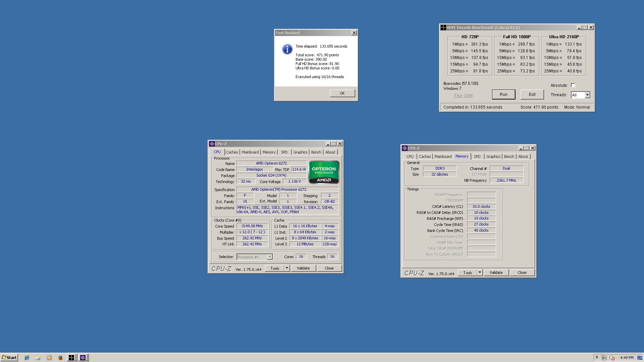644x362 pixels.
Task: Close the HEVC Decode Benchmark window
Action: [x=591, y=27]
